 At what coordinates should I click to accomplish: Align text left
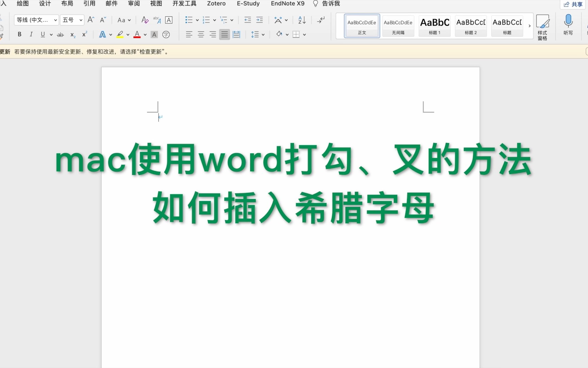tap(189, 34)
